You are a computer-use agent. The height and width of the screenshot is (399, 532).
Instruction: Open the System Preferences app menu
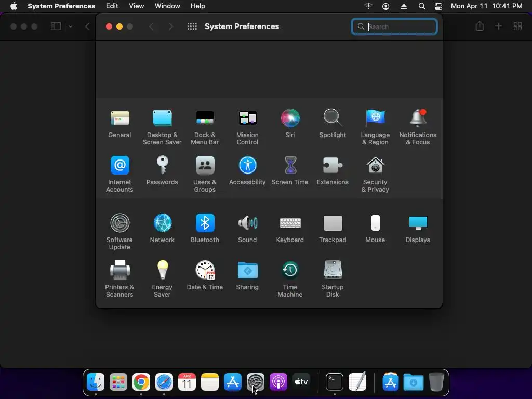coord(61,6)
